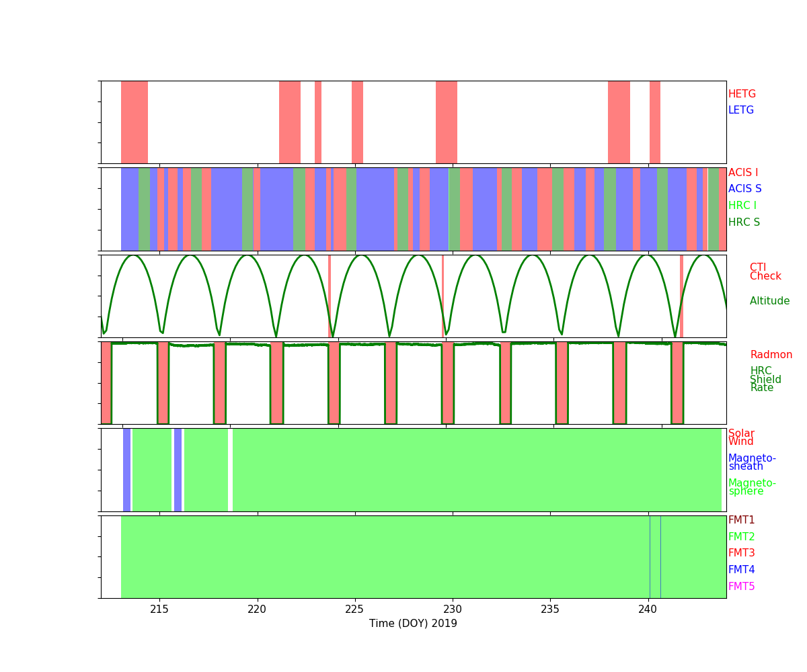This screenshot has width=807, height=672.
Task: Click the Radmon legend label
Action: coord(771,355)
